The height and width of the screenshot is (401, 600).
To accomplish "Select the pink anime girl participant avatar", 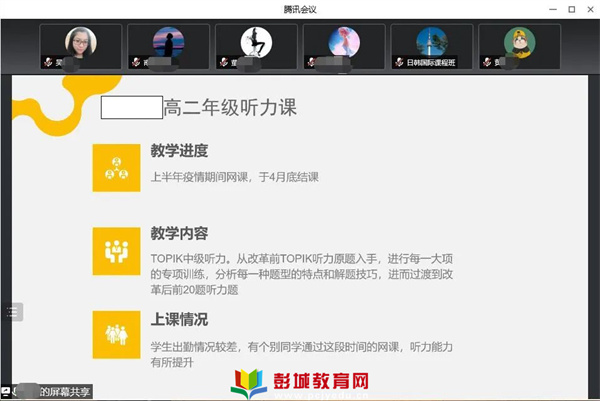I will [344, 42].
